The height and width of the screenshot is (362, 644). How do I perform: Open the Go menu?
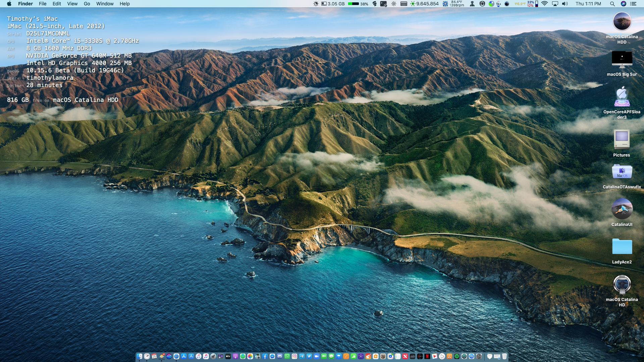(87, 4)
